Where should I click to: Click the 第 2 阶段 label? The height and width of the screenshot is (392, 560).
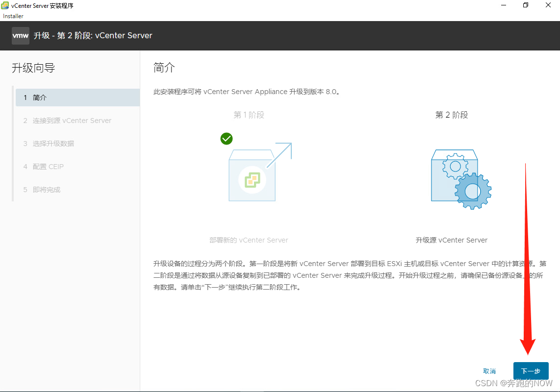click(x=452, y=115)
